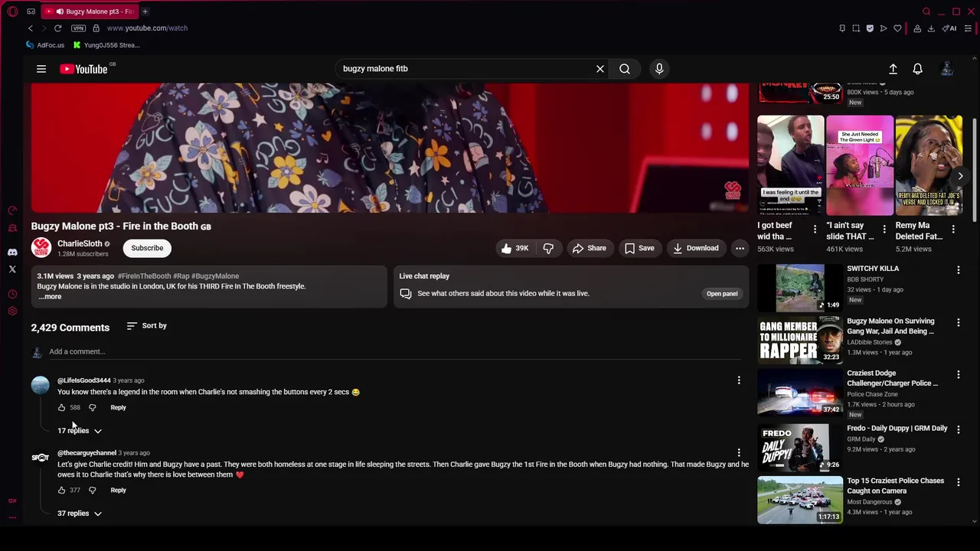Click the www.youtube.com/watch address field

[147, 28]
